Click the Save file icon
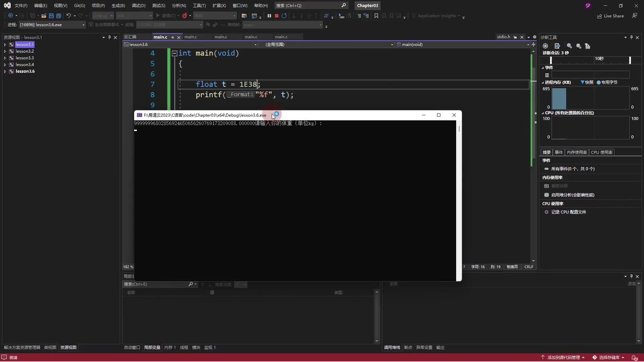 pyautogui.click(x=51, y=16)
